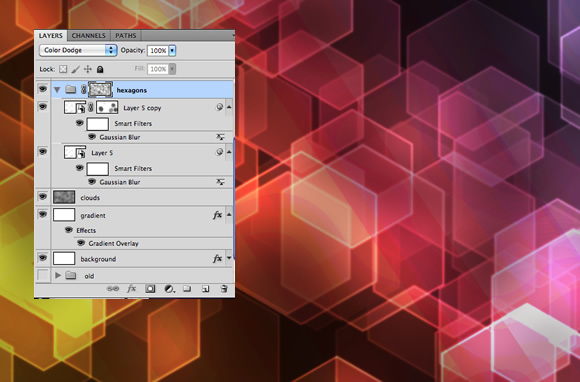Screen dimensions: 580x382
Task: Hide Layer 5 visibility eye
Action: pyautogui.click(x=43, y=152)
